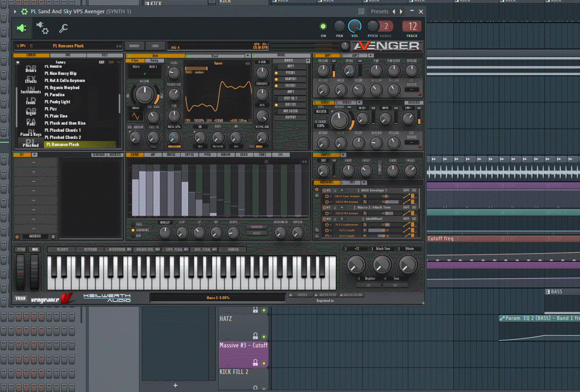Image resolution: width=580 pixels, height=392 pixels.
Task: Open the STEP SQ editor tab
Action: coord(189,155)
